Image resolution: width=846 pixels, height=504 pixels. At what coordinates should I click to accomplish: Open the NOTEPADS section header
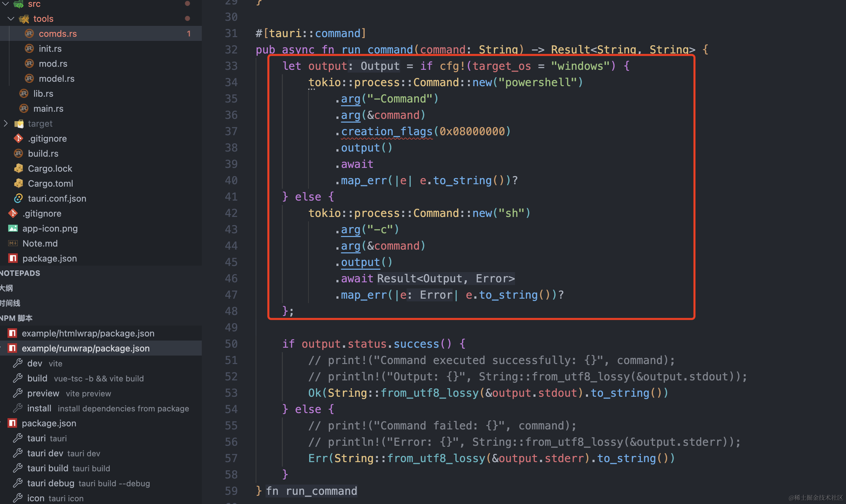[20, 273]
